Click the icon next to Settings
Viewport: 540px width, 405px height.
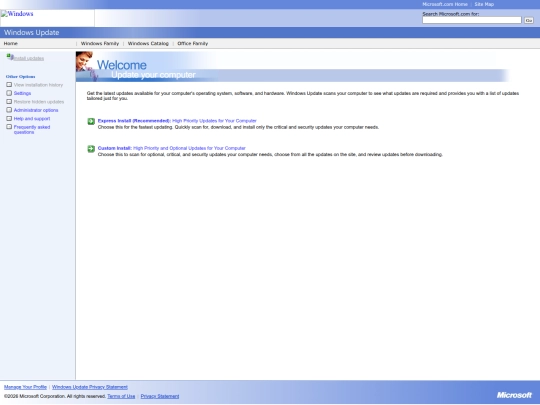coord(9,93)
